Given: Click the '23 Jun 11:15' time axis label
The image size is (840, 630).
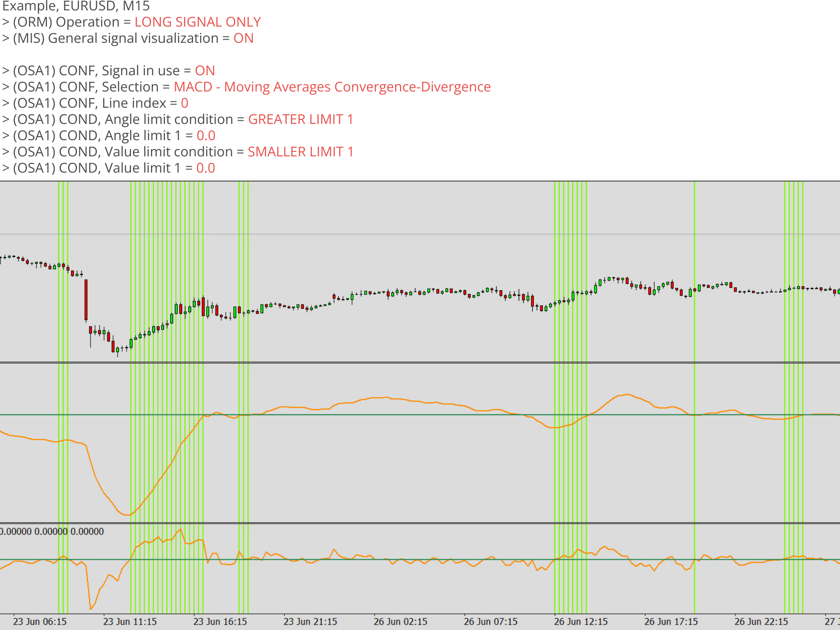Looking at the screenshot, I should tap(130, 622).
